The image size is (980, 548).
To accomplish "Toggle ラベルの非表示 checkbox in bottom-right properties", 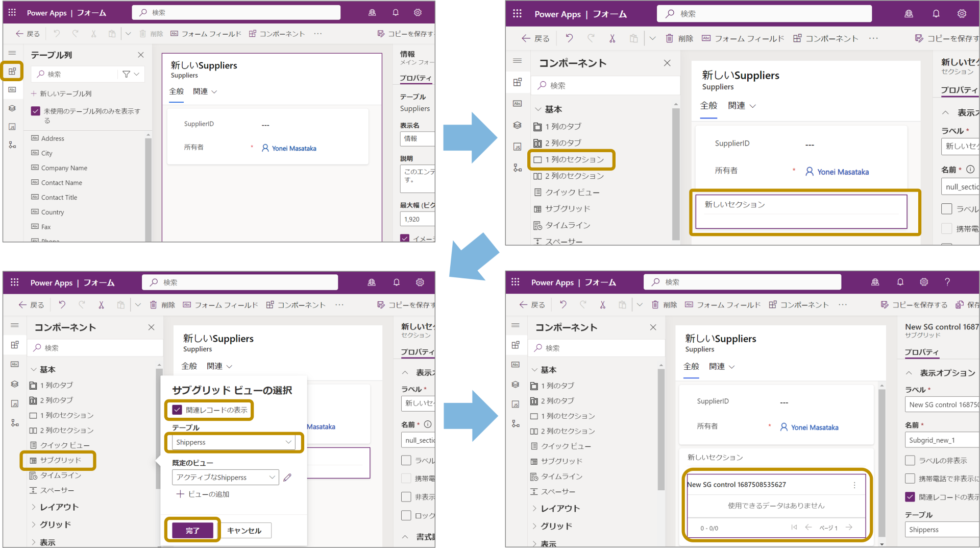I will coord(910,460).
